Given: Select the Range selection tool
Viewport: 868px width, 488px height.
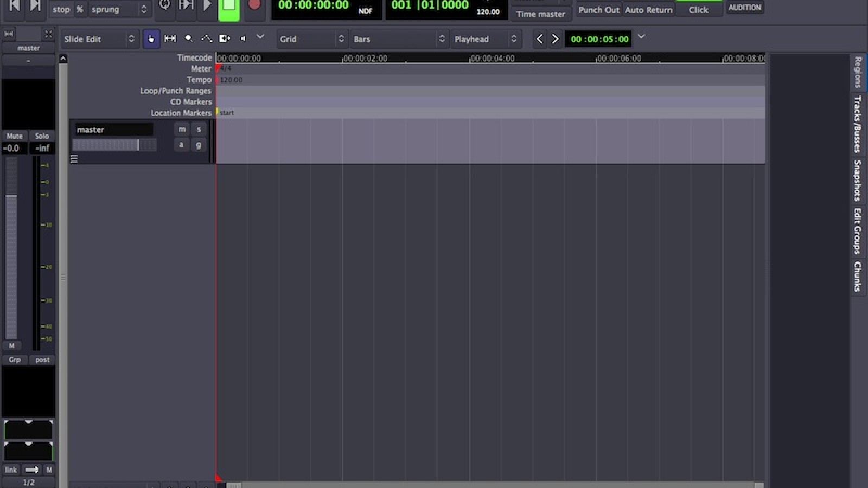Looking at the screenshot, I should coord(170,39).
